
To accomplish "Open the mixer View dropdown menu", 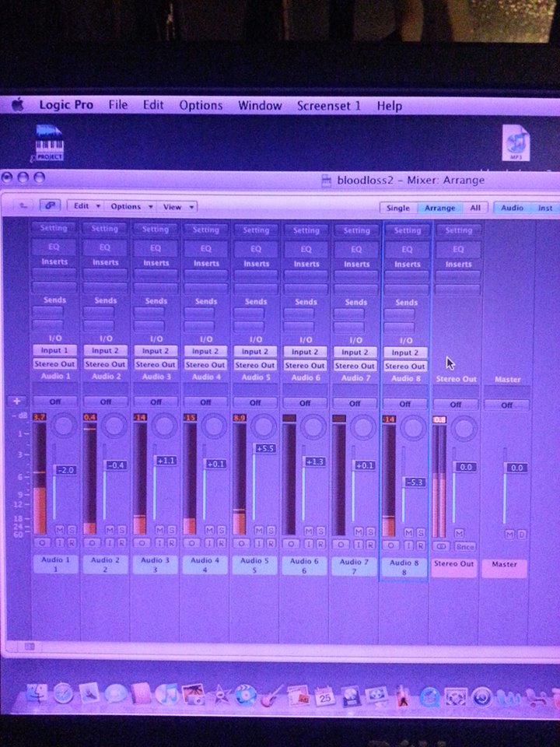I will (x=177, y=207).
